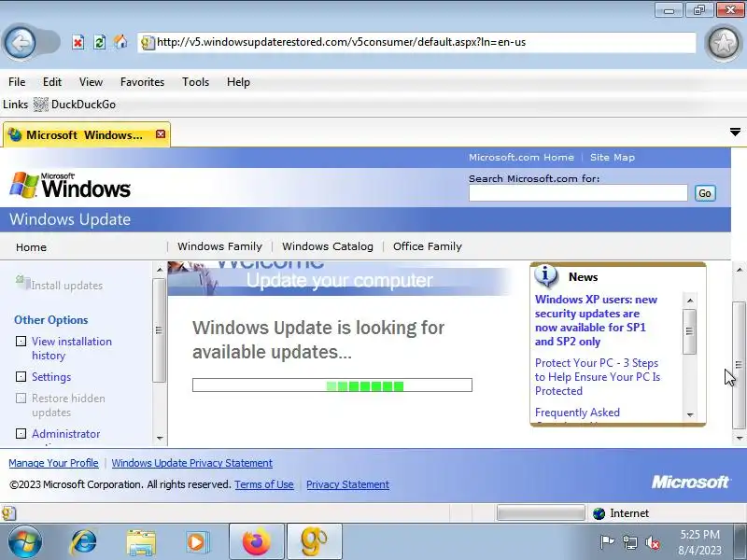Click the page icon in the address bar
747x560 pixels.
[x=148, y=43]
